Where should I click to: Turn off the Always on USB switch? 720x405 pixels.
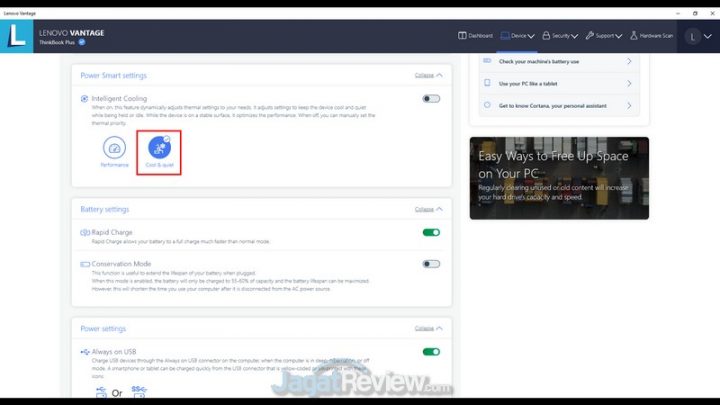coord(431,352)
